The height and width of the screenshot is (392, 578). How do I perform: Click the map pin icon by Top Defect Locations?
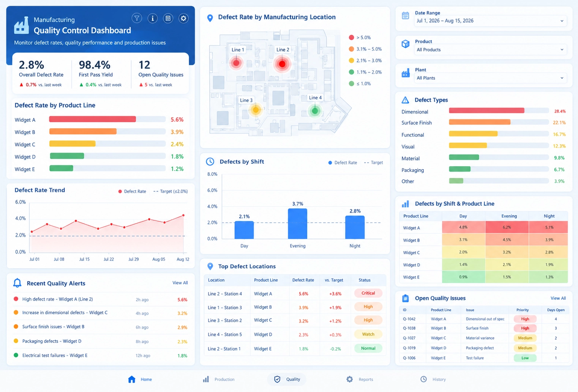(210, 266)
